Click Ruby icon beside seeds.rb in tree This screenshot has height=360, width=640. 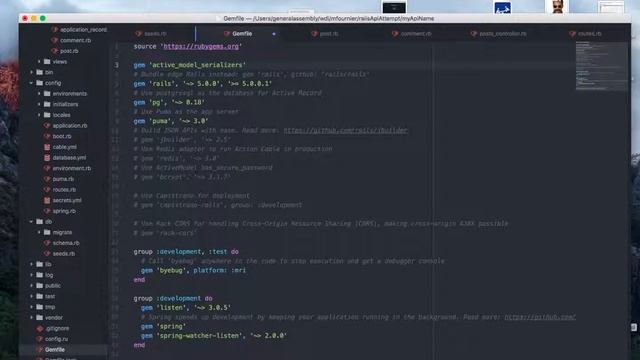tap(47, 253)
